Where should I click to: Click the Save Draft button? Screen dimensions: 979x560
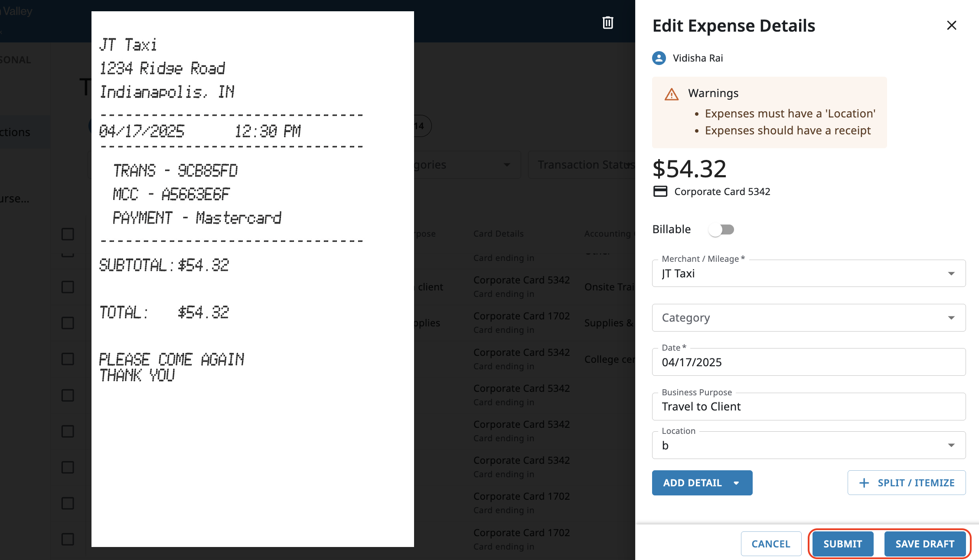click(925, 544)
